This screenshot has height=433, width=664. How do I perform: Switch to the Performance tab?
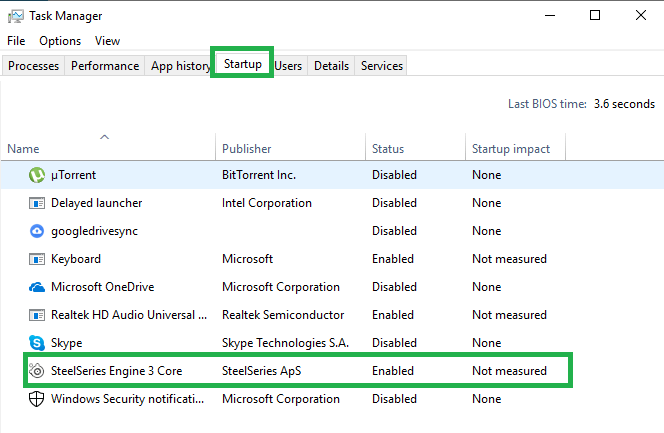(x=105, y=66)
